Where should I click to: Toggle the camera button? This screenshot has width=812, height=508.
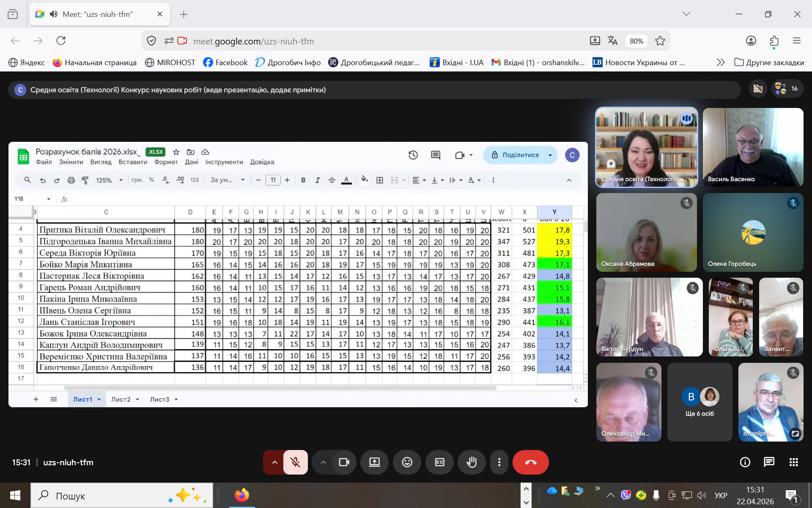pos(344,462)
